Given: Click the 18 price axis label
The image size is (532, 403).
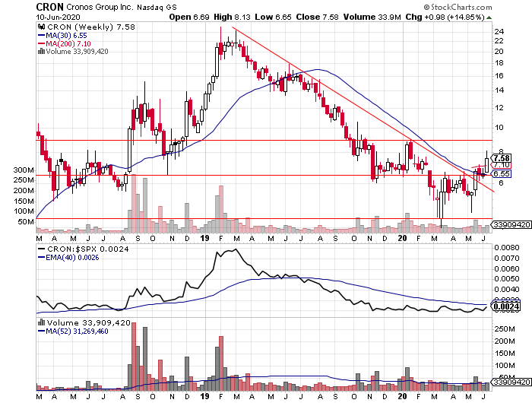Looking at the screenshot, I should (x=499, y=63).
